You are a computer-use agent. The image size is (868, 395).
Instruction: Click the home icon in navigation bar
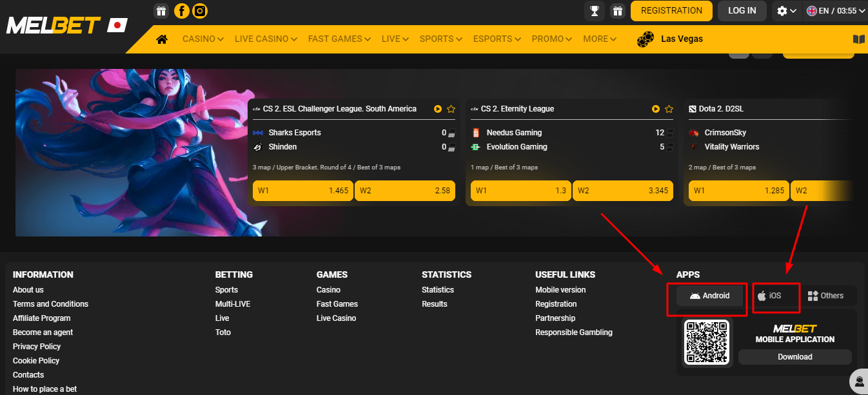coord(162,39)
